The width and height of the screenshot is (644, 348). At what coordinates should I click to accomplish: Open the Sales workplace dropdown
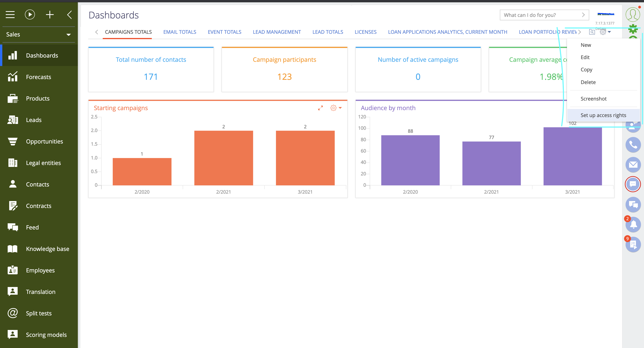point(39,34)
